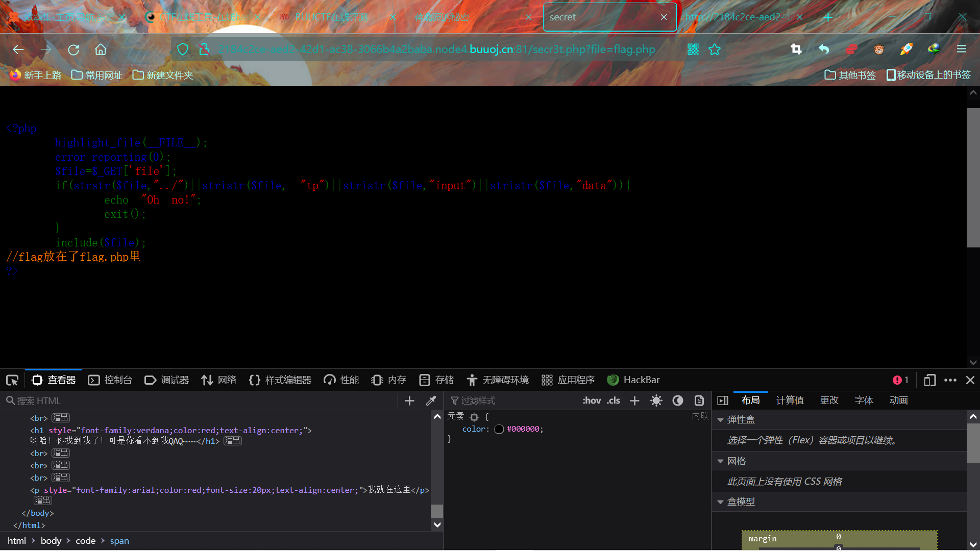Open the HackBar tab

pos(633,380)
